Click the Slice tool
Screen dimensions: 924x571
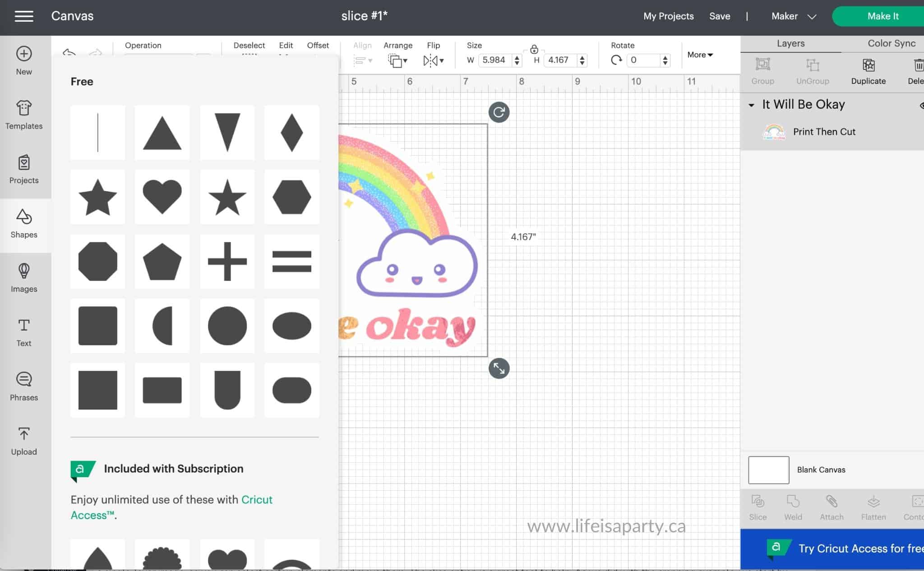[758, 508]
